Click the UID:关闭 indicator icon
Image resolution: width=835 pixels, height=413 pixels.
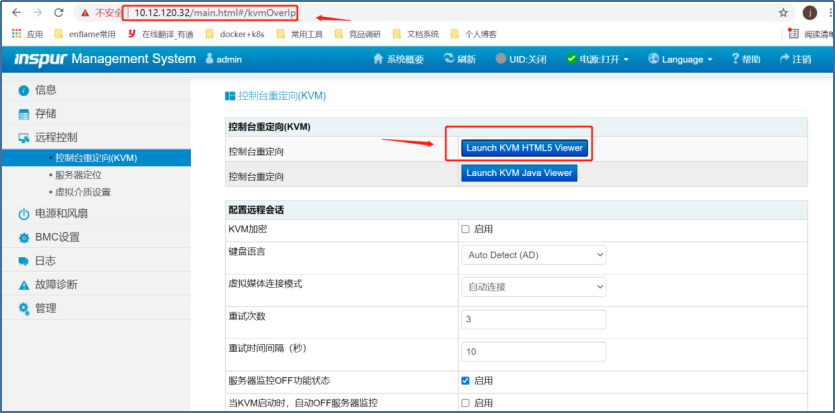tap(501, 59)
